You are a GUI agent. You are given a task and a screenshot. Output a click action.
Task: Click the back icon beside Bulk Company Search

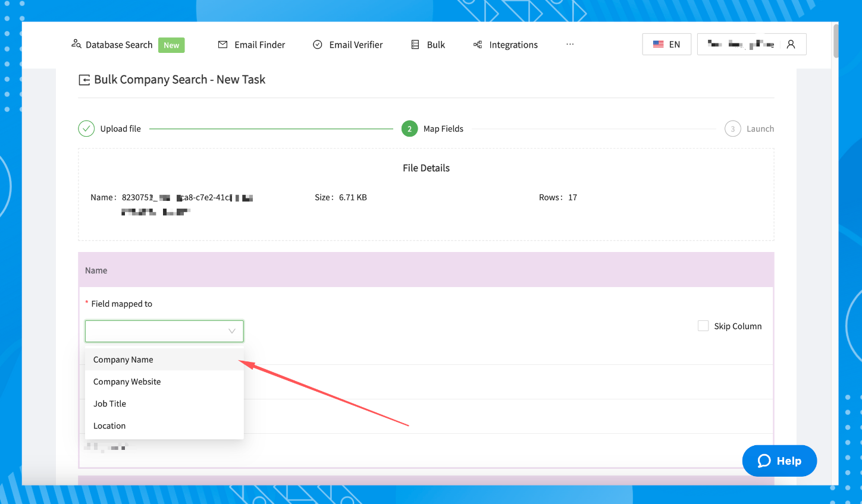(84, 80)
